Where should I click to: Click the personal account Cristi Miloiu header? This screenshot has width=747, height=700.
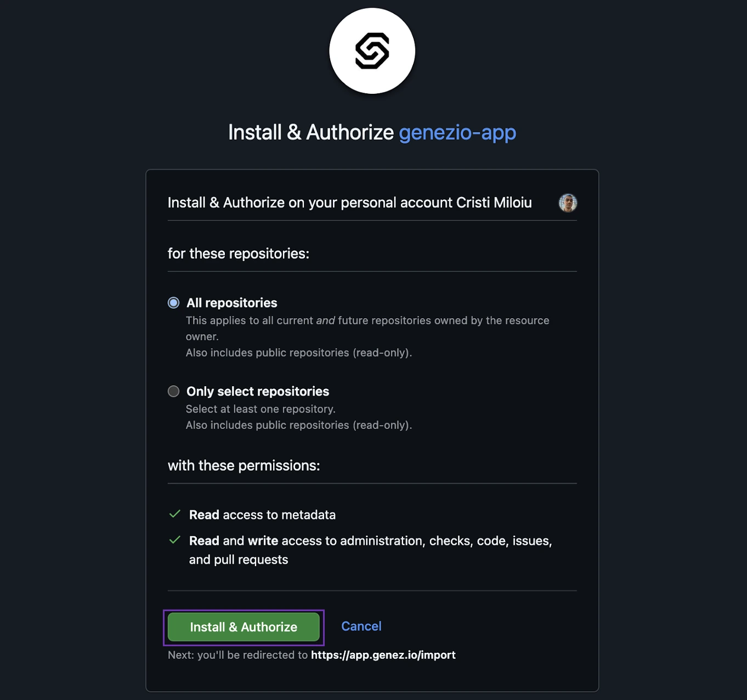click(x=350, y=202)
